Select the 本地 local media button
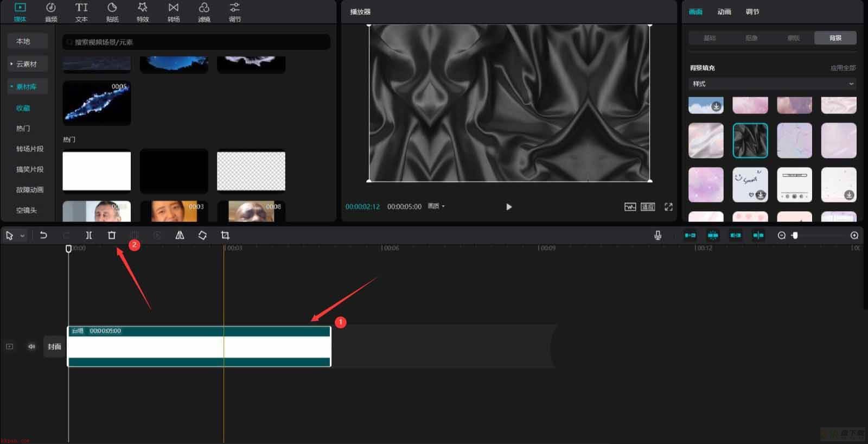Viewport: 868px width, 444px height. 28,41
